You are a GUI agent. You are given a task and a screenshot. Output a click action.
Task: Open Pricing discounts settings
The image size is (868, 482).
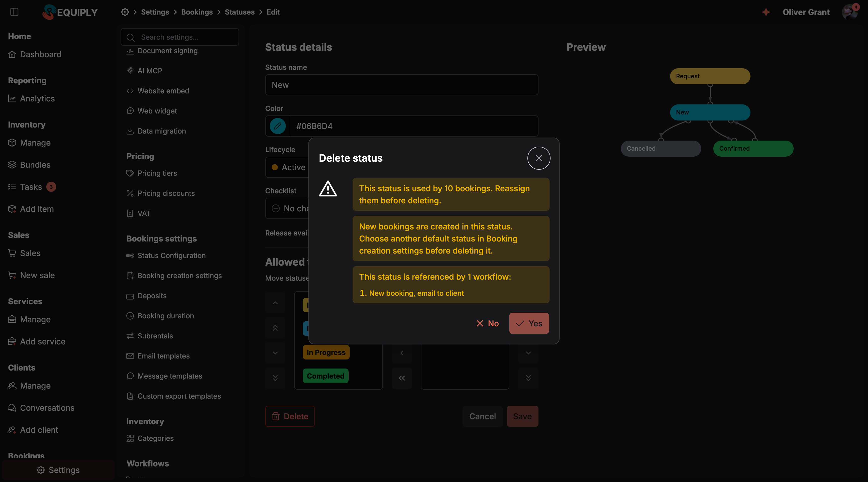click(160, 193)
